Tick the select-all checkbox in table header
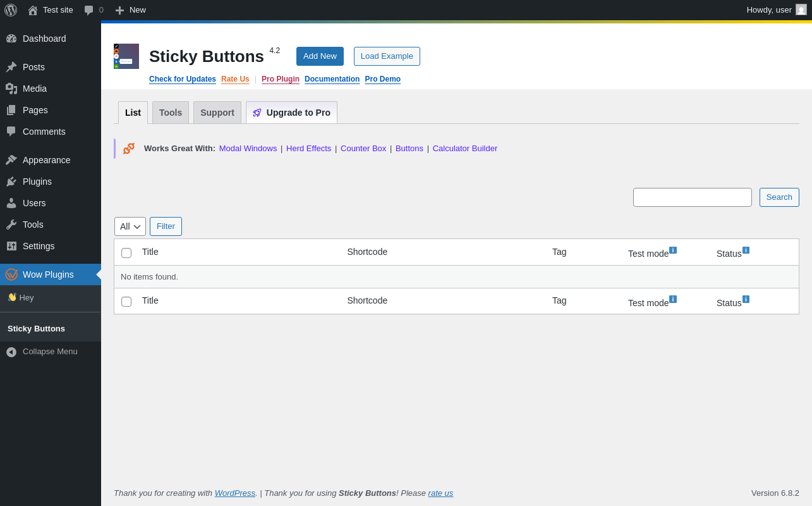This screenshot has width=812, height=506. [126, 253]
